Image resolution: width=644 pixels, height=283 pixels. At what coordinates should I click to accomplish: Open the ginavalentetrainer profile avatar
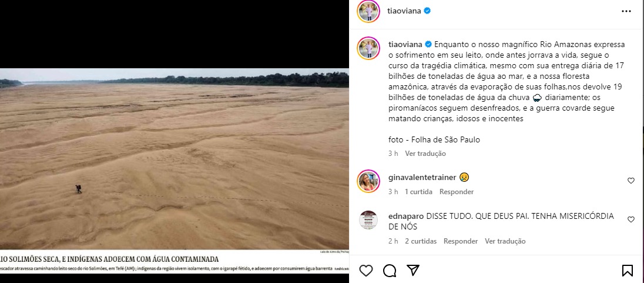[x=368, y=181]
